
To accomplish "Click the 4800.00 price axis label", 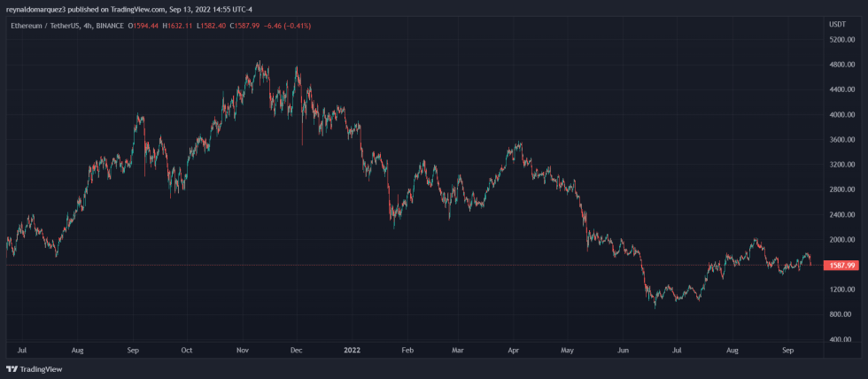I will click(841, 65).
